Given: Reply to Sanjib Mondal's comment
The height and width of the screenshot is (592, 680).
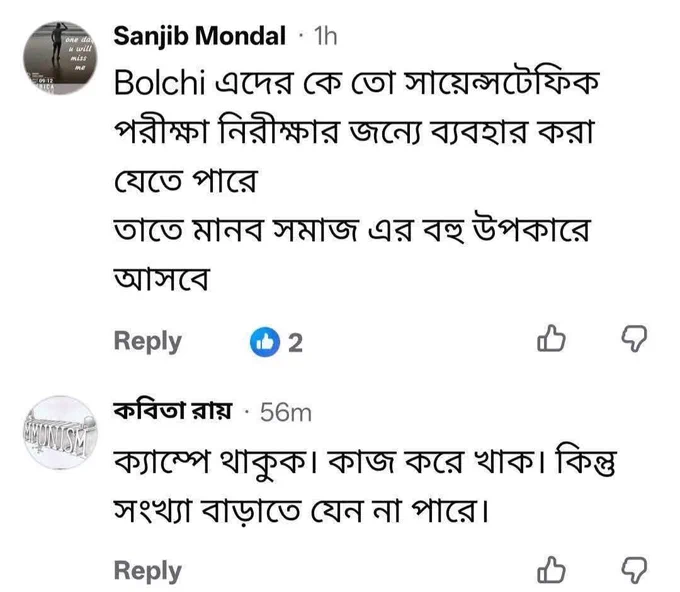Looking at the screenshot, I should click(147, 342).
